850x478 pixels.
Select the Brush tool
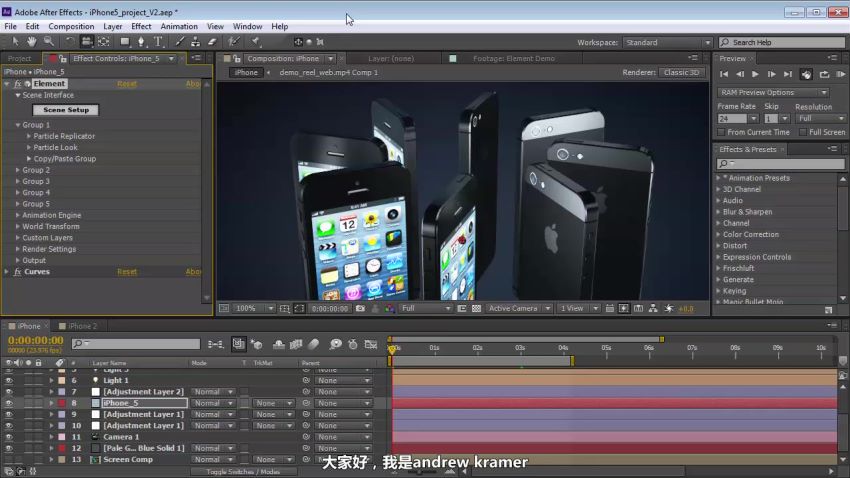pos(179,41)
